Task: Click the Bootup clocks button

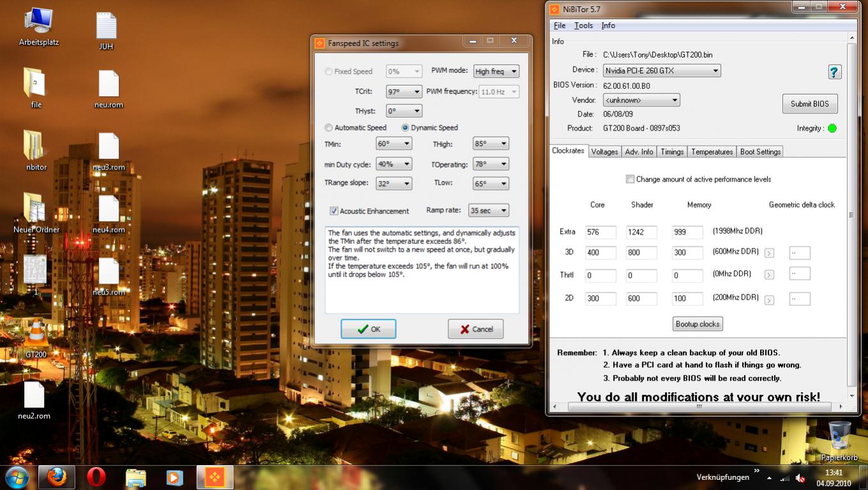Action: pos(697,324)
